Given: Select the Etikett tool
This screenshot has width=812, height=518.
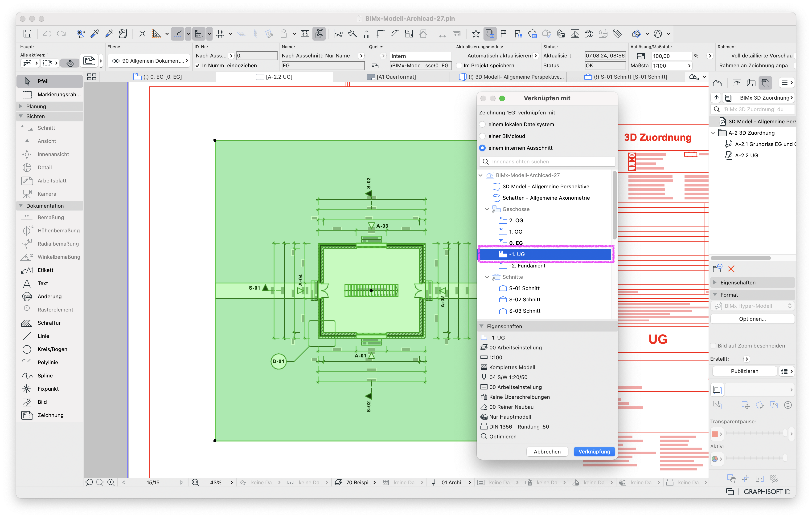Looking at the screenshot, I should (x=50, y=270).
